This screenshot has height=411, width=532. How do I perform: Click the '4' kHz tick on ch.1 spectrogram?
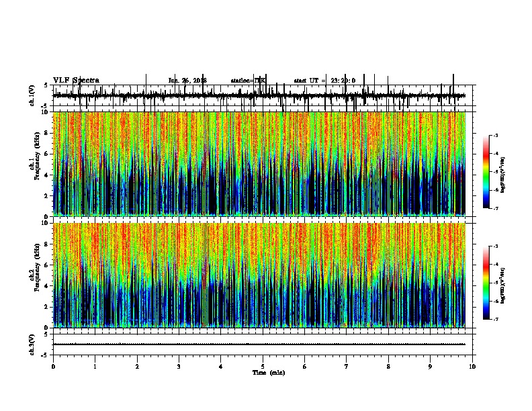(47, 175)
